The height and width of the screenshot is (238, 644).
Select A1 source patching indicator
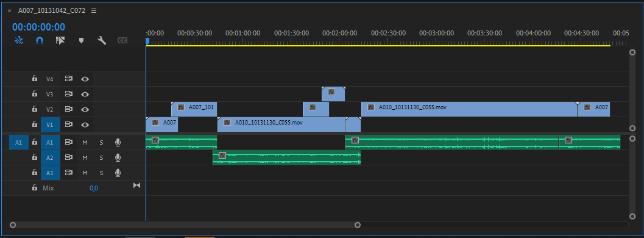[x=18, y=142]
